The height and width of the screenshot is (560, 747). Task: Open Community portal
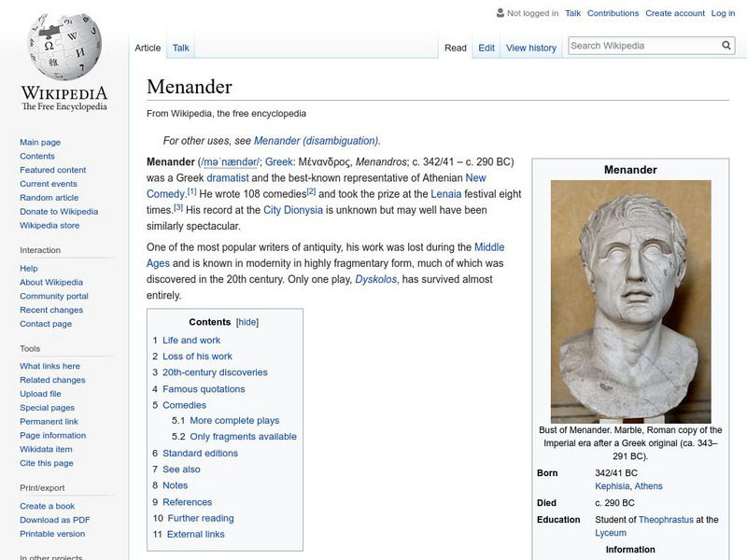54,296
